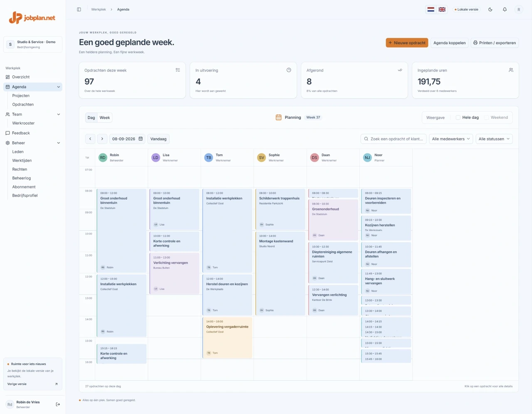Open Alle medewerkers dropdown
The width and height of the screenshot is (532, 414).
pyautogui.click(x=451, y=139)
